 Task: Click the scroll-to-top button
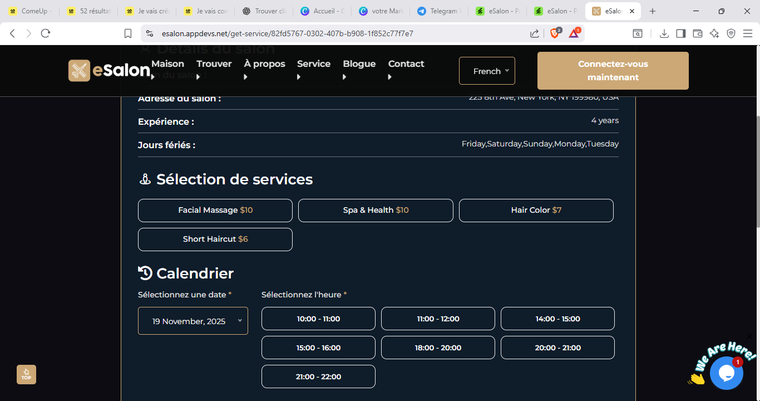pos(26,374)
